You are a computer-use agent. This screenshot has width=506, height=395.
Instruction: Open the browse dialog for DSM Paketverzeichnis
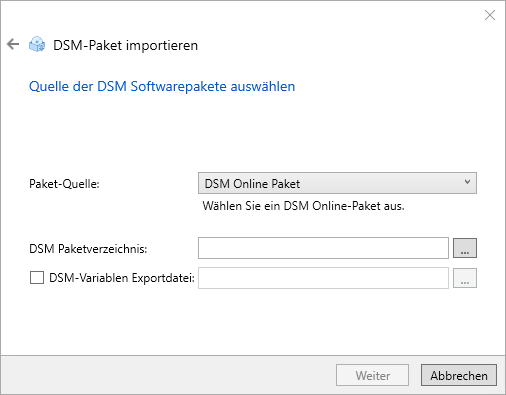click(465, 248)
